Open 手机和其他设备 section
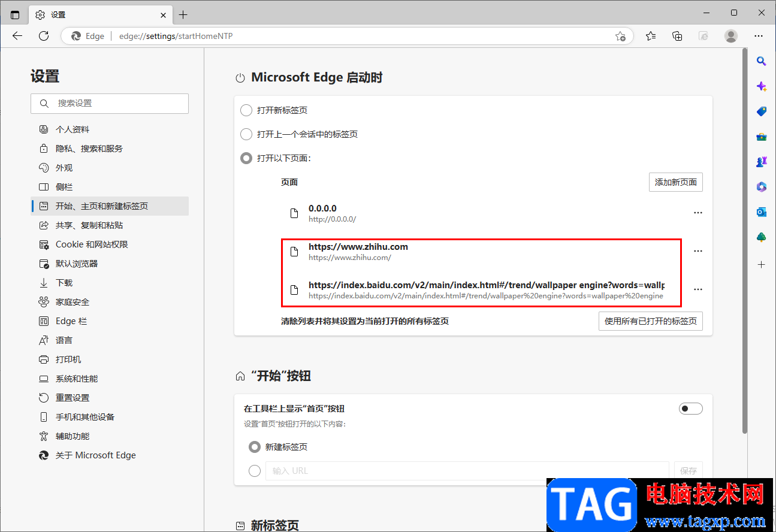This screenshot has width=776, height=532. [x=110, y=417]
